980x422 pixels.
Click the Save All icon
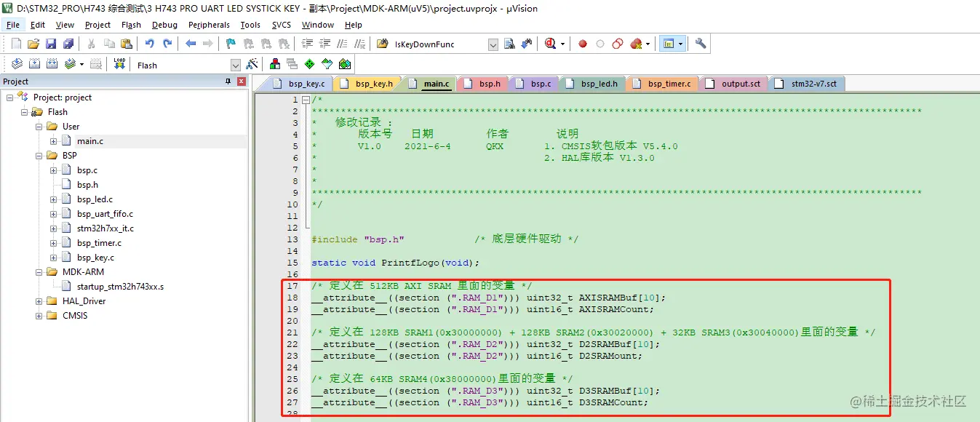68,44
